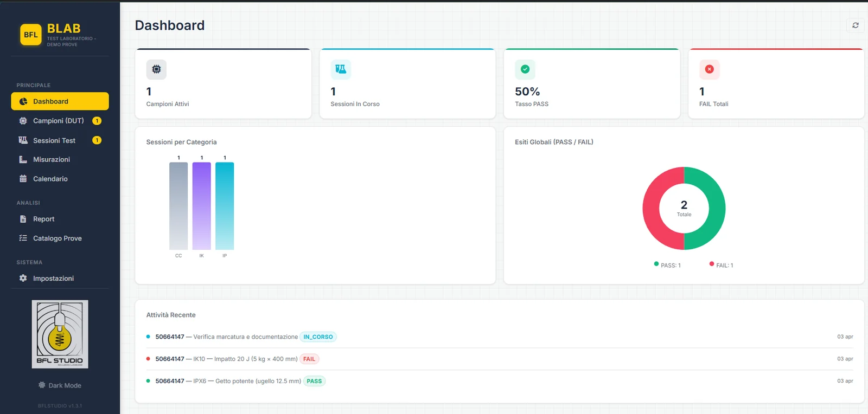Screen dimensions: 868x414
Task: Go to Sessioni Test page
Action: (60, 140)
